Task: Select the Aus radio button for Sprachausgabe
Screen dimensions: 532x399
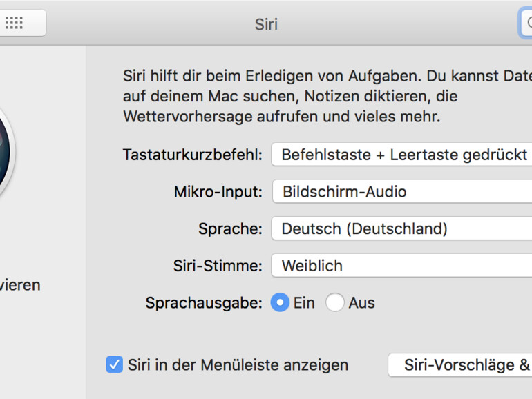Action: click(335, 303)
